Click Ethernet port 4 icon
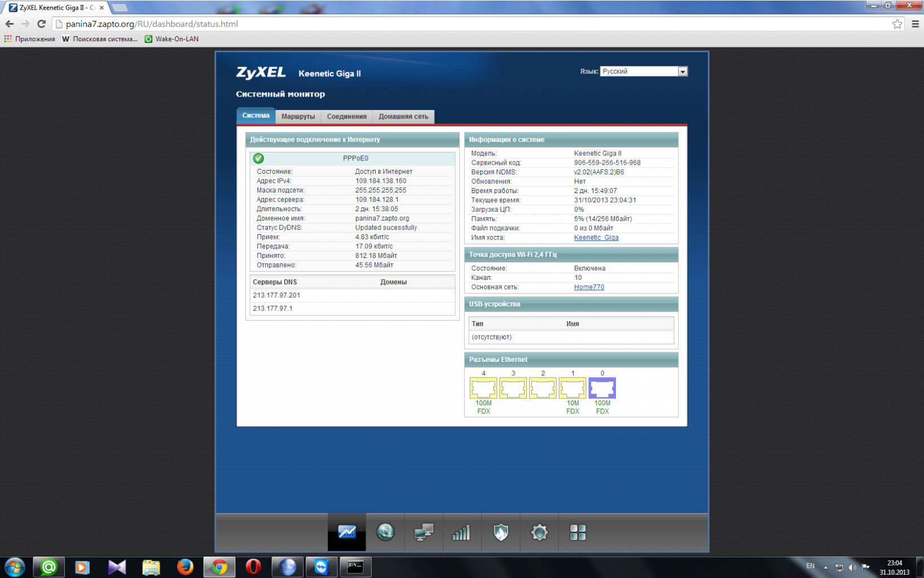The image size is (924, 578). pyautogui.click(x=483, y=388)
